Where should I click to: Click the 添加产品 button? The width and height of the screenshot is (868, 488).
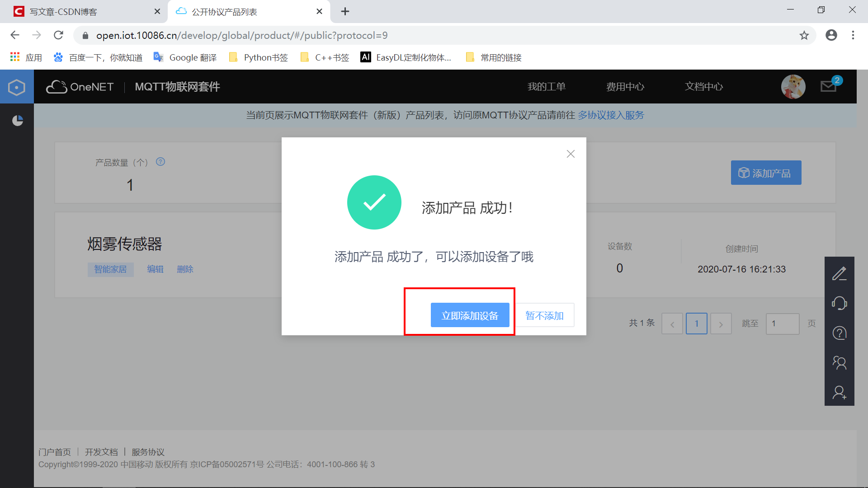tap(765, 172)
